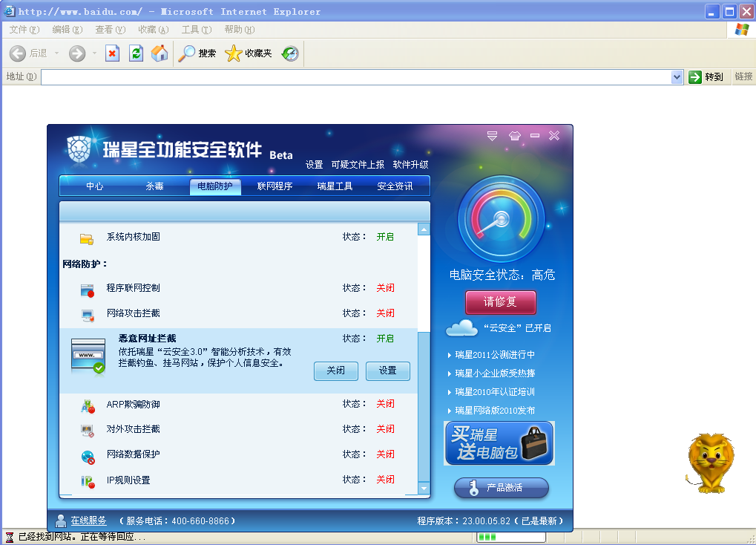Open the 收藏 menu
This screenshot has height=545, width=756.
click(154, 30)
